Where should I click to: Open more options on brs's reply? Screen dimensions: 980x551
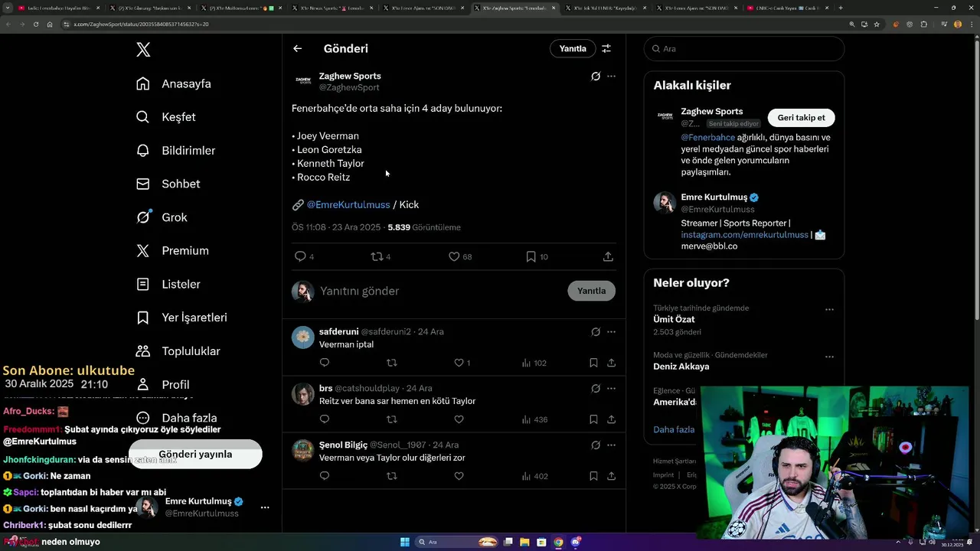[x=611, y=388]
